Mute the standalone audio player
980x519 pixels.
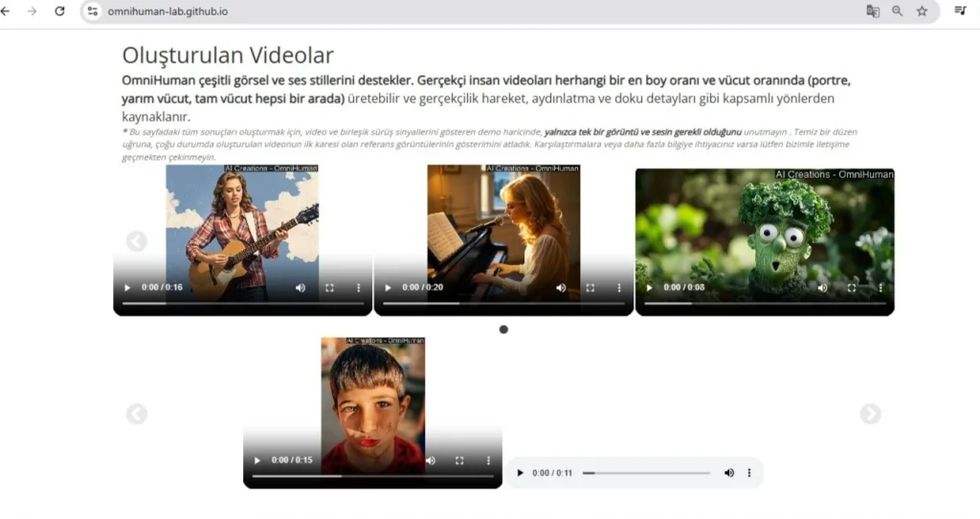728,473
